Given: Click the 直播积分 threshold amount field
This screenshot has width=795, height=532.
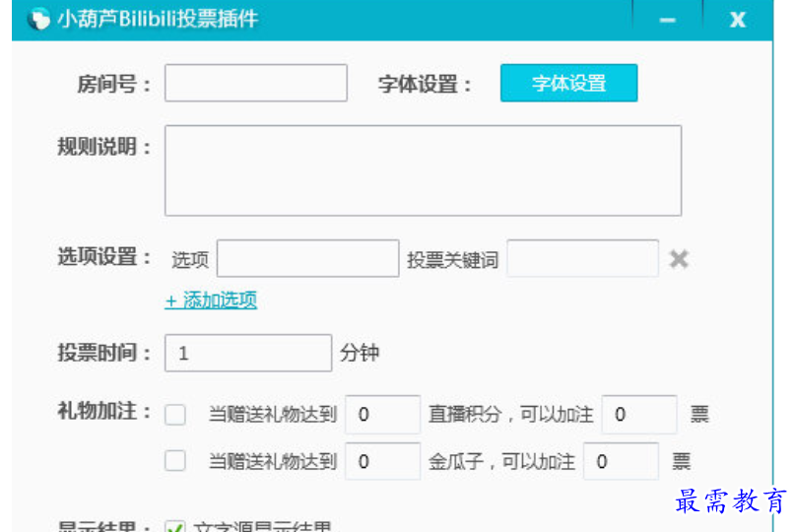Looking at the screenshot, I should coord(383,415).
